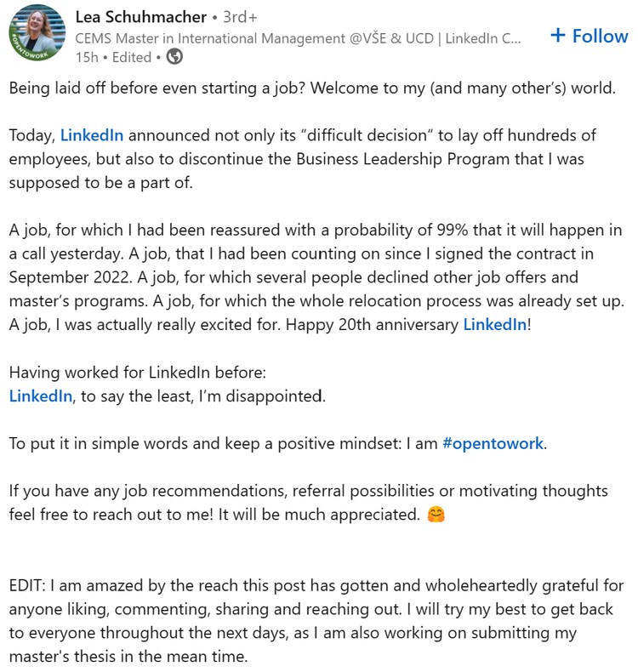Click the "To put it in simple words" line

(x=221, y=443)
